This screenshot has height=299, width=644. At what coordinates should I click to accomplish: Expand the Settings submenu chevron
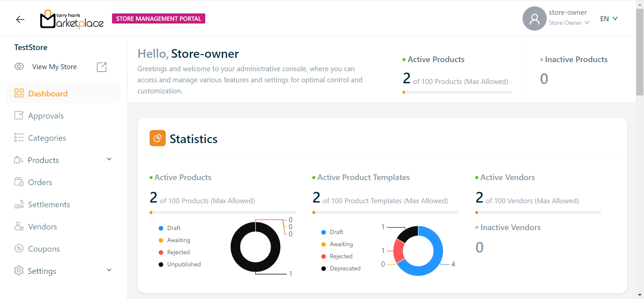109,270
